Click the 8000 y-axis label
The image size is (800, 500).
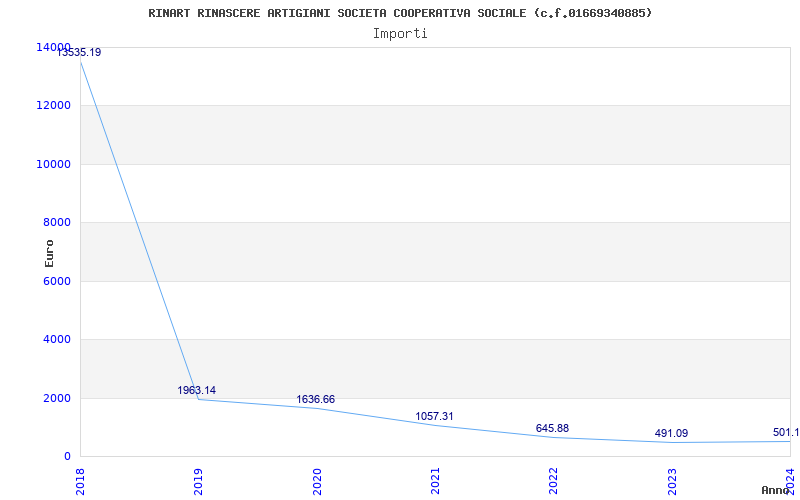point(57,222)
